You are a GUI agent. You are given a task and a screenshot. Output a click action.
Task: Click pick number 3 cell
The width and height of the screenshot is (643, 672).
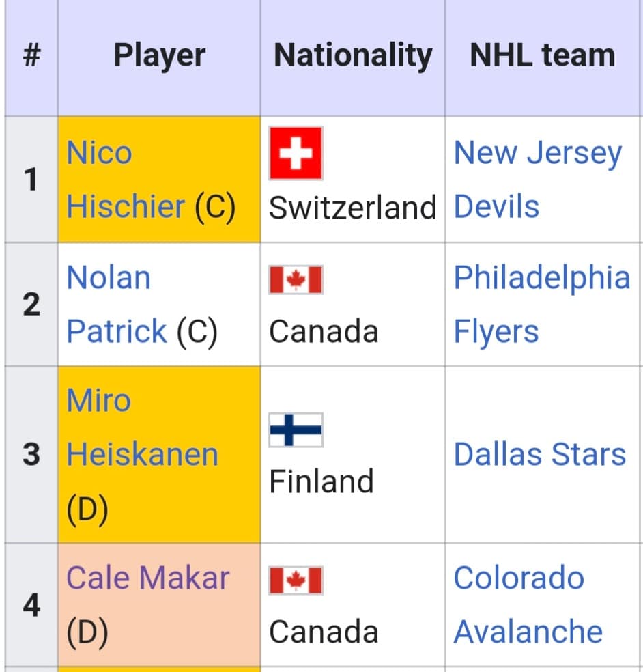click(31, 454)
